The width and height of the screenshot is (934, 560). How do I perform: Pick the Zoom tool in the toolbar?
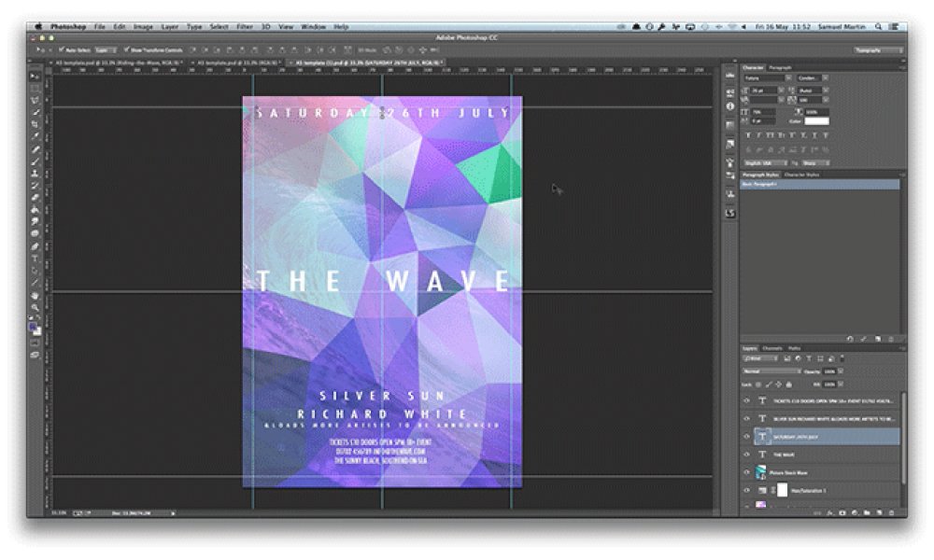(35, 307)
